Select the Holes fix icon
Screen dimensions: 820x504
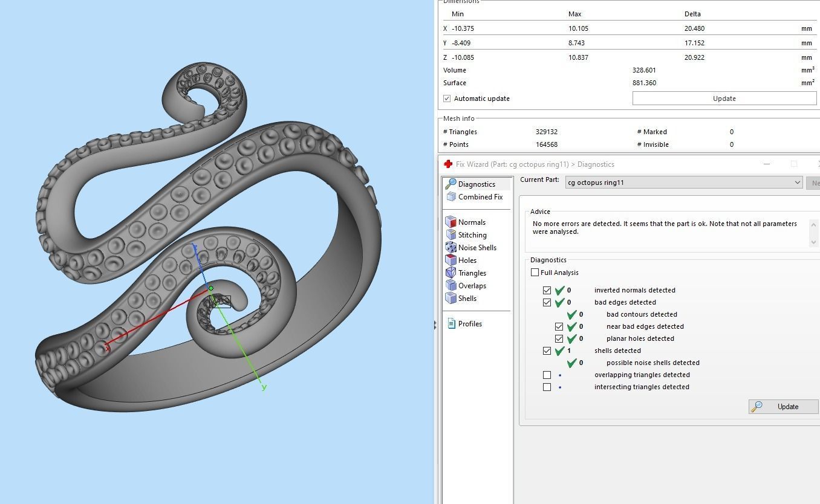pos(451,260)
